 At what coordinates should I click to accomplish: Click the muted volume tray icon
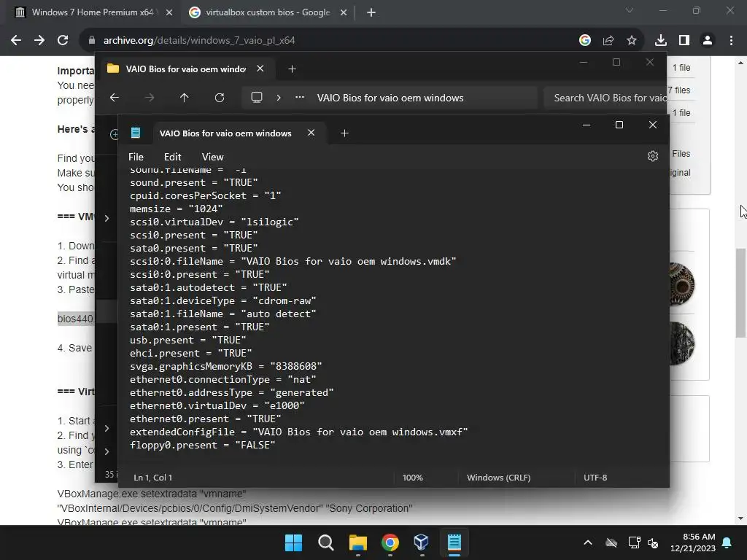[653, 542]
